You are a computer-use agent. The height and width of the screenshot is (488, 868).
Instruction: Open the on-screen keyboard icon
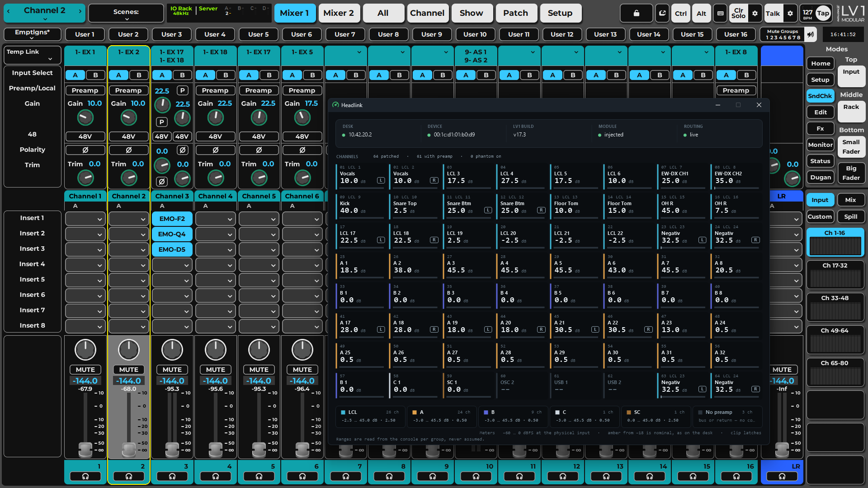click(x=721, y=13)
